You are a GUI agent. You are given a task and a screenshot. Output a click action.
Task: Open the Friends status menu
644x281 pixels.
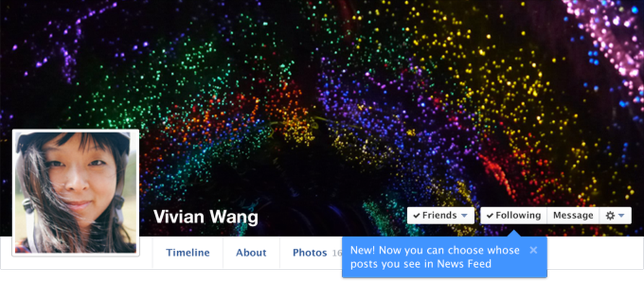(441, 216)
